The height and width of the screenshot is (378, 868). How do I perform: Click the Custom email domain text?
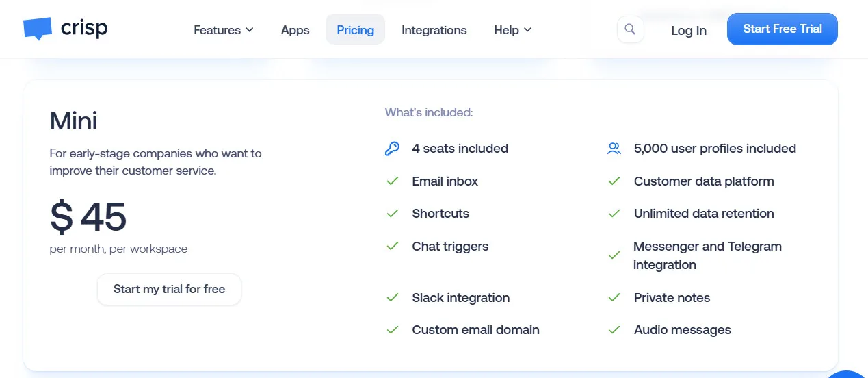coord(476,330)
